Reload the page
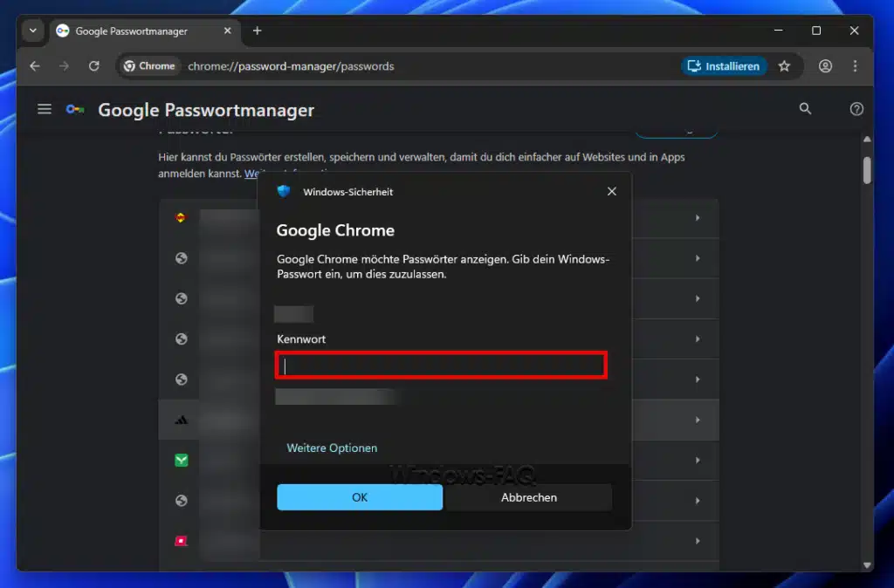Image resolution: width=894 pixels, height=588 pixels. pos(93,66)
